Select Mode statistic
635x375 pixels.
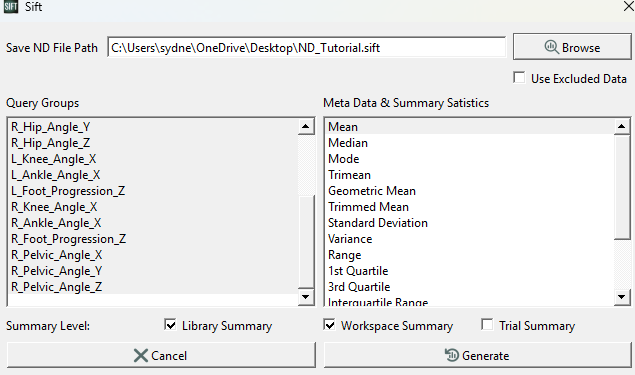[470, 159]
